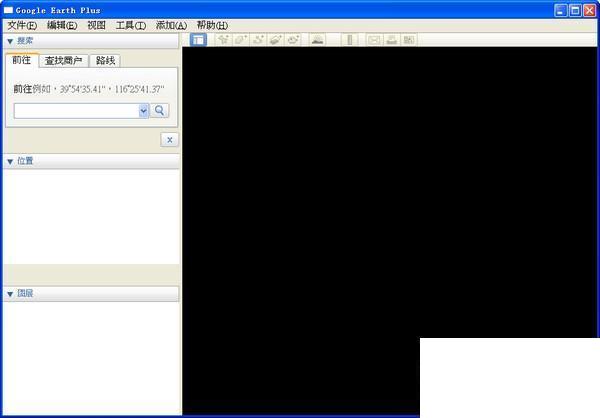The image size is (600, 418).
Task: Click the View in Google Maps icon
Action: [x=409, y=40]
